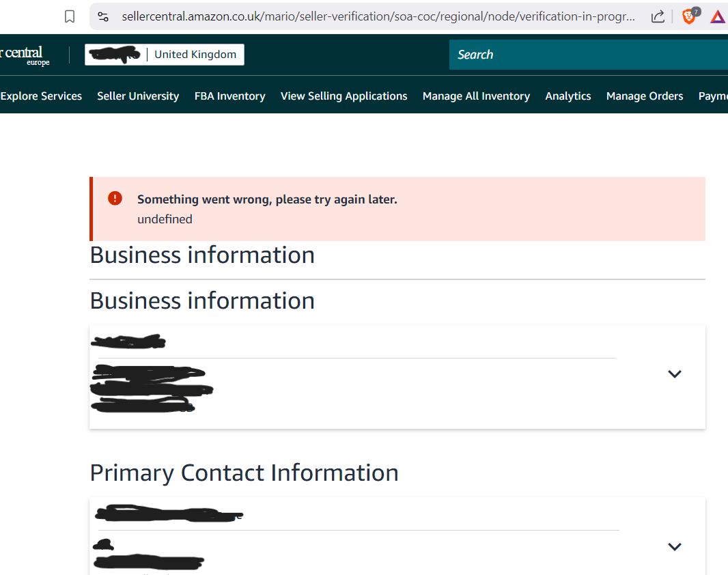This screenshot has height=575, width=728.
Task: Click the red error alert icon
Action: 115,198
